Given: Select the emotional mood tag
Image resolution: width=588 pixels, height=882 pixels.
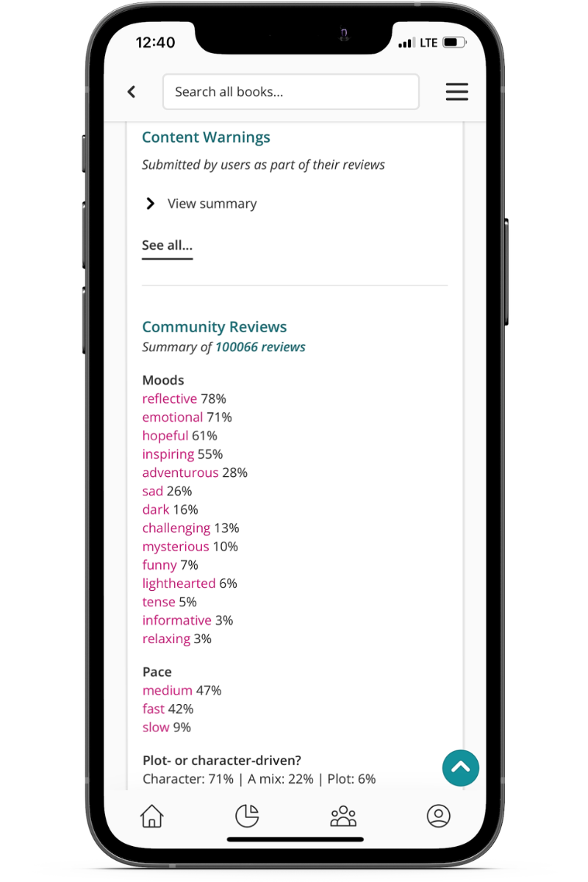Looking at the screenshot, I should 173,417.
